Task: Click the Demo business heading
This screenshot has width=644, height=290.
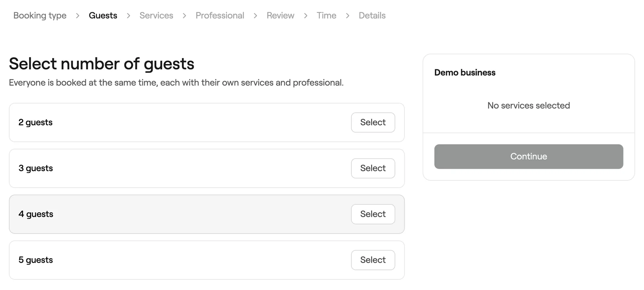Action: [x=465, y=72]
